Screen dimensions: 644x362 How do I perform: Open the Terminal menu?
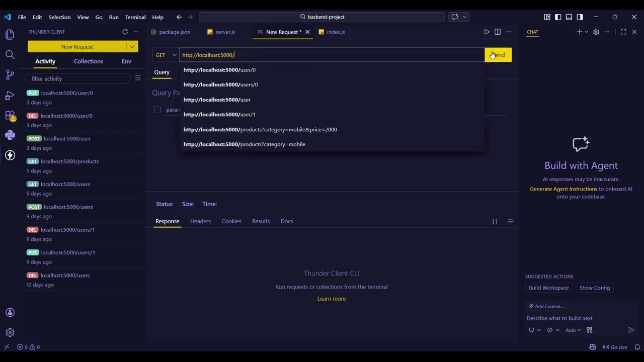click(135, 17)
